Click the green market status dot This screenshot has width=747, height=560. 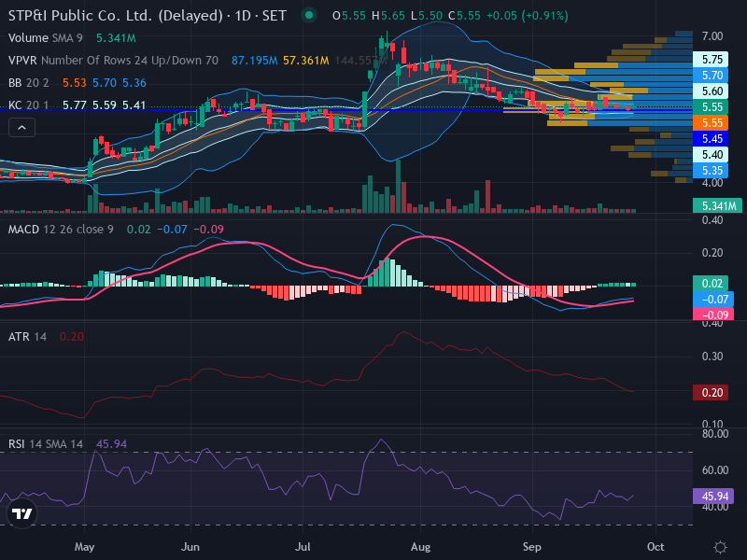[309, 15]
